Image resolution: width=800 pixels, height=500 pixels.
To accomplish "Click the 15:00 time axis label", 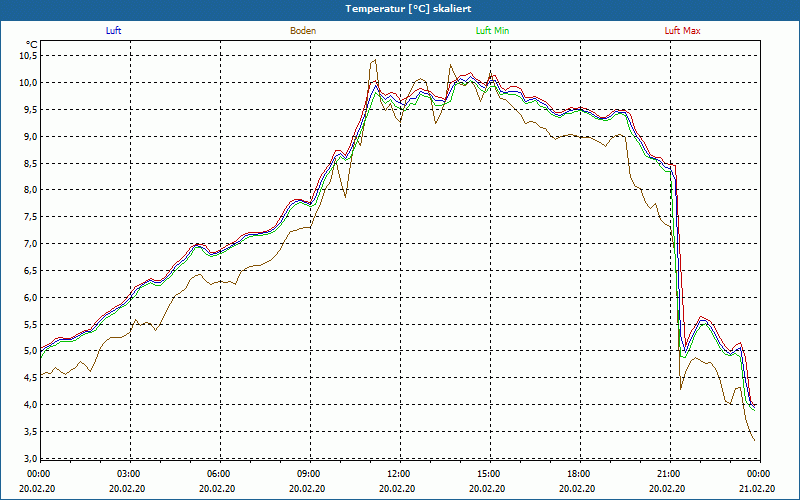I will (x=490, y=474).
